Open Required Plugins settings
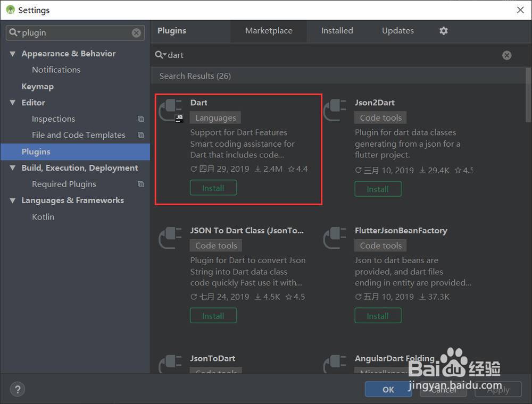The image size is (532, 404). [76, 184]
